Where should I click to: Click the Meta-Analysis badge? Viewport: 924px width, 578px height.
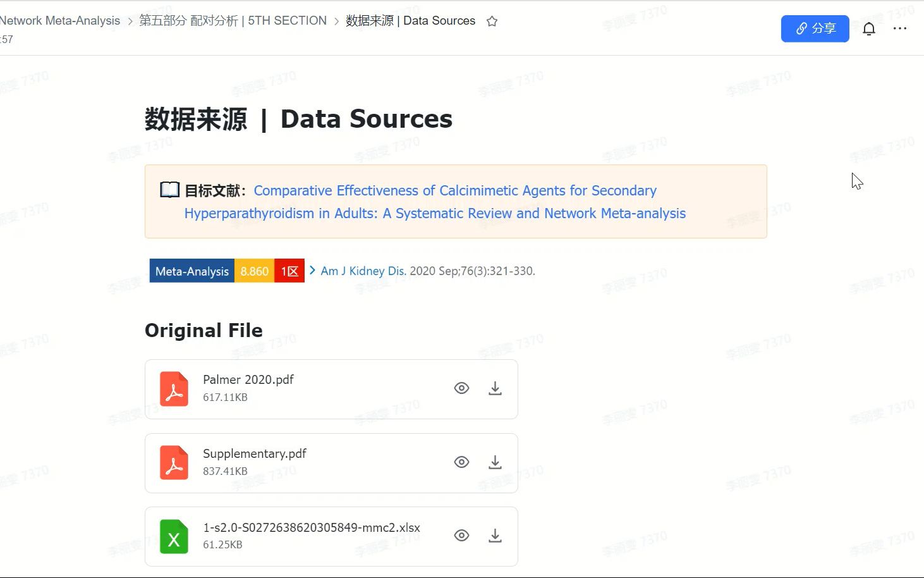tap(191, 271)
